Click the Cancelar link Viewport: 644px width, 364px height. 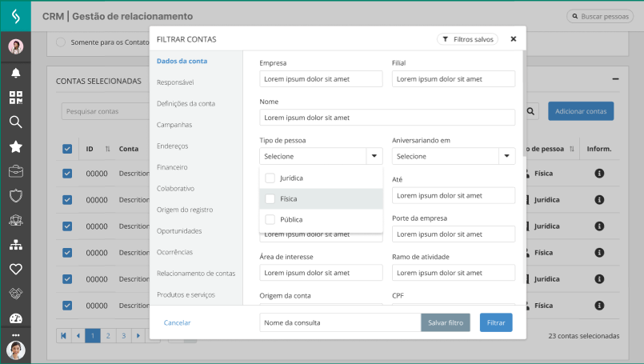click(177, 322)
